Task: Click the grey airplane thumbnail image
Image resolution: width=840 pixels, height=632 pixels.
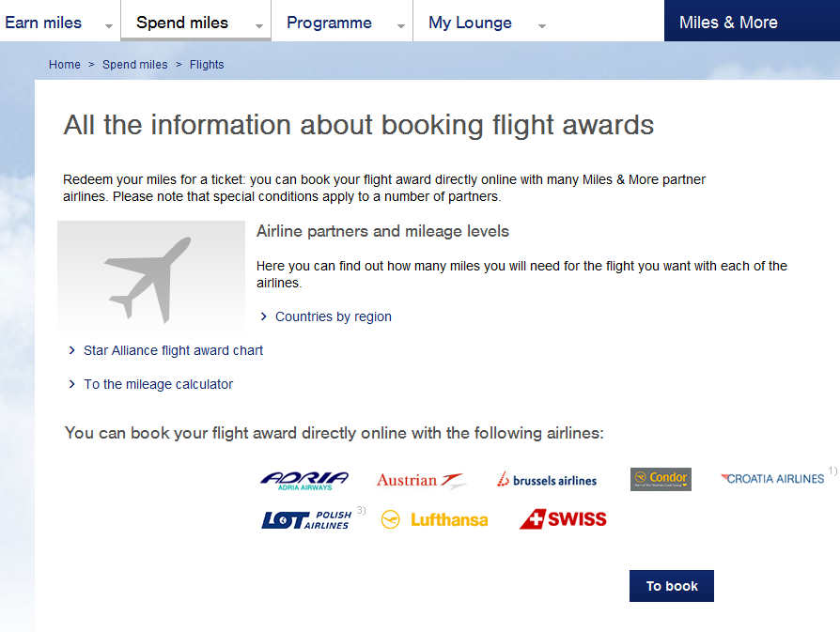Action: pyautogui.click(x=151, y=278)
